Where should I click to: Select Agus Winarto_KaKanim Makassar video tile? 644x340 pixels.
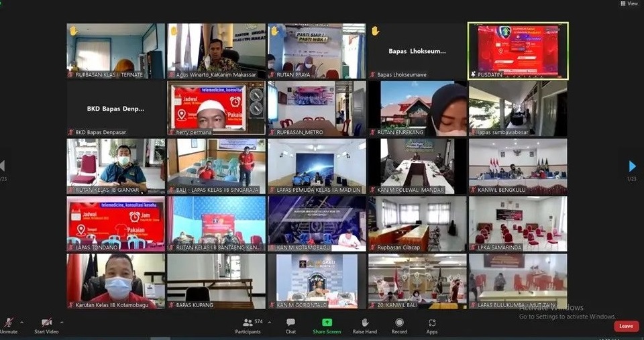(217, 51)
